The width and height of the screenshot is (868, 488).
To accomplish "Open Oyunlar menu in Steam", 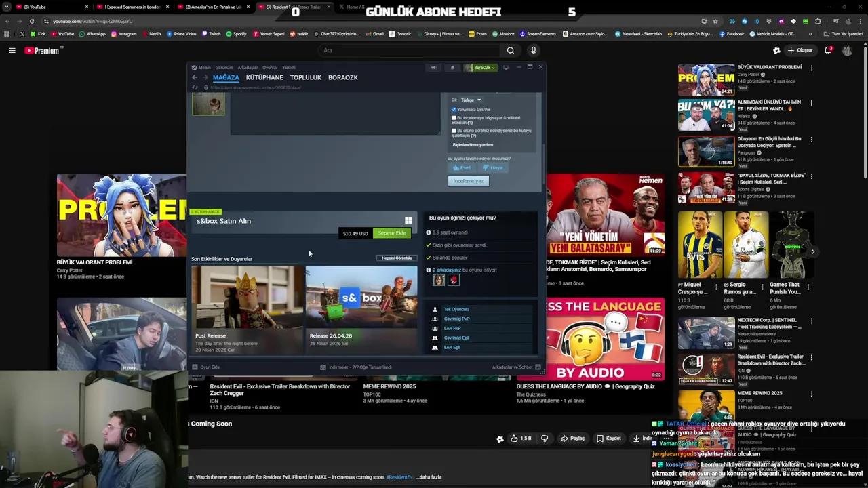I will click(270, 68).
